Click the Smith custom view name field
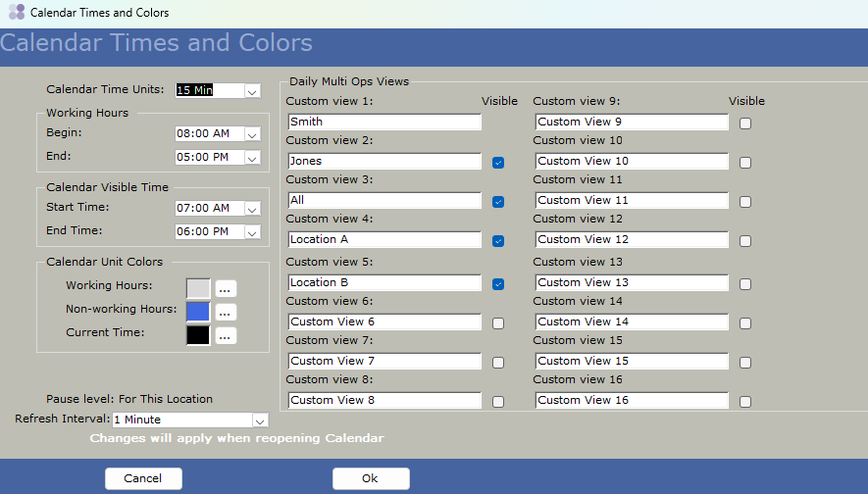Viewport: 868px width, 494px height. click(x=384, y=123)
